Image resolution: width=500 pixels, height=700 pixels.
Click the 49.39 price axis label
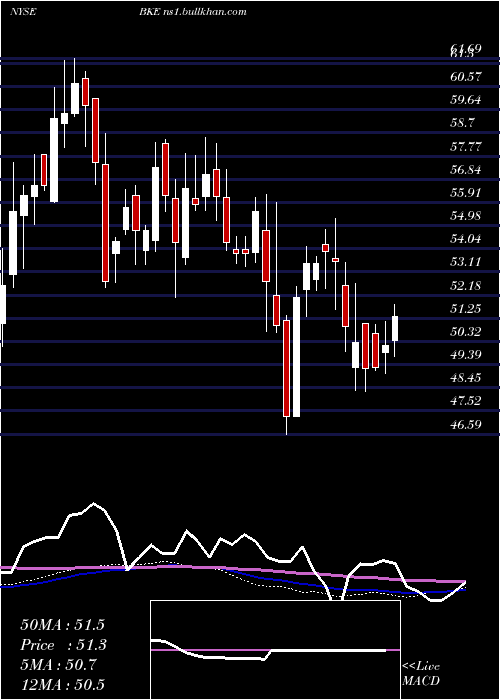[466, 355]
